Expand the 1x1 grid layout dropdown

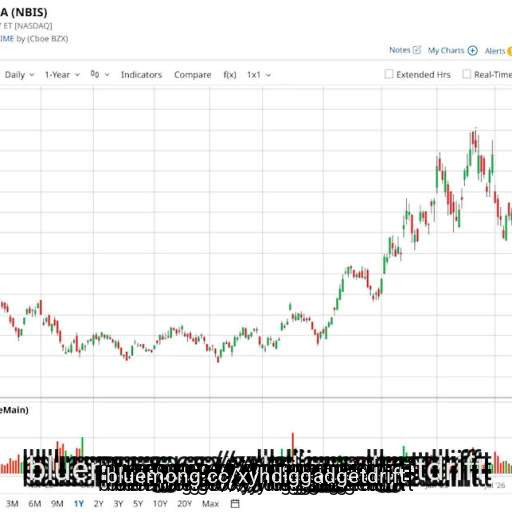259,75
